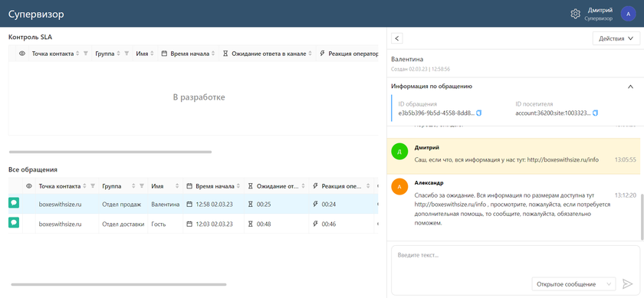Sort Контроль SLA by Время начала

click(214, 54)
